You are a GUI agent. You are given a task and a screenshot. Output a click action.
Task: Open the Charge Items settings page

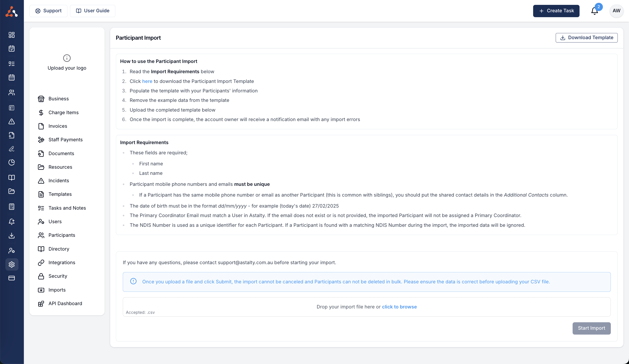(x=63, y=112)
